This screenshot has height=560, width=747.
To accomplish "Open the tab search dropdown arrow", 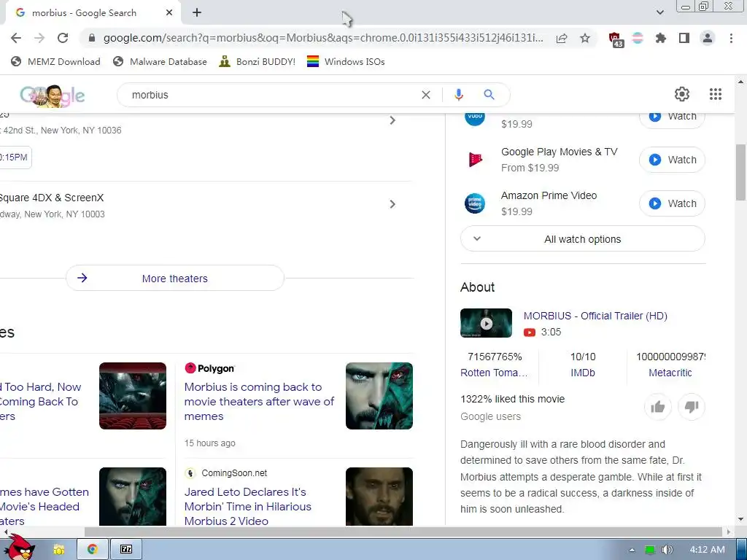I will pos(659,12).
